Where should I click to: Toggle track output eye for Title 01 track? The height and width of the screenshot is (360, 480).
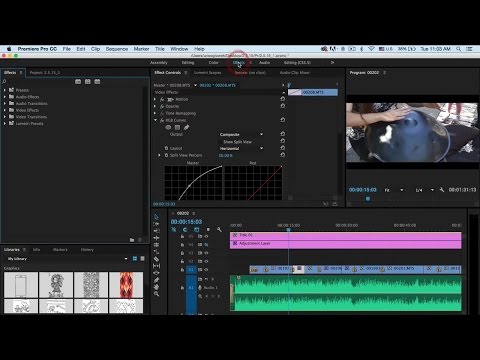point(206,236)
